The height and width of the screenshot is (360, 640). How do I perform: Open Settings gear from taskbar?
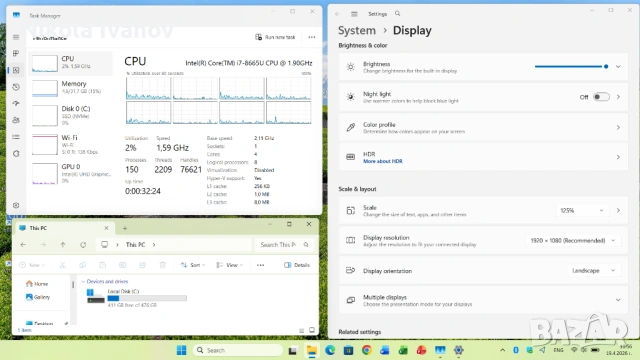click(459, 350)
